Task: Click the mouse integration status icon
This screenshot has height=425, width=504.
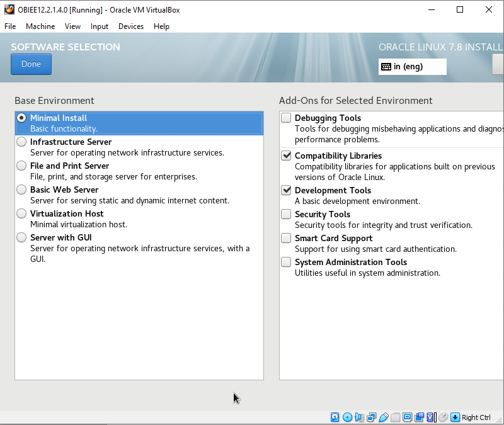Action: (x=444, y=417)
